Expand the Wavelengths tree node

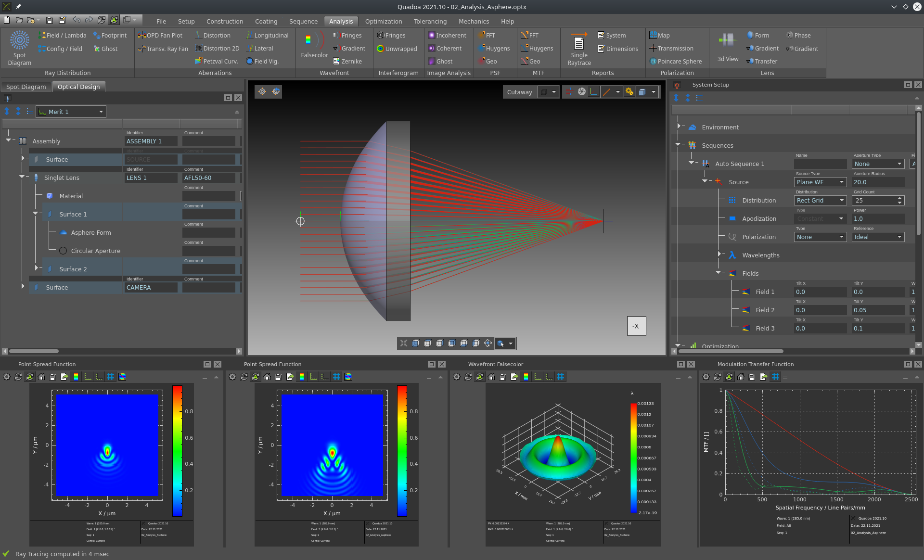(719, 255)
